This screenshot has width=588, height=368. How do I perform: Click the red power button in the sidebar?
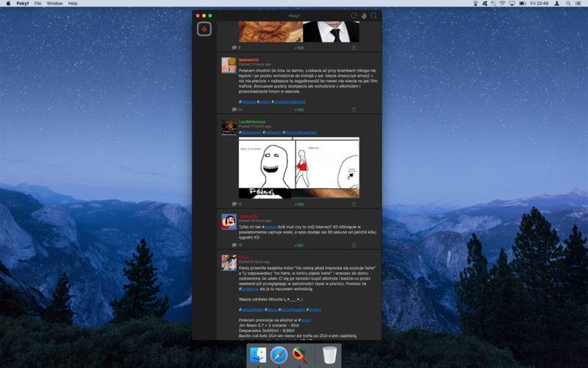(x=204, y=29)
